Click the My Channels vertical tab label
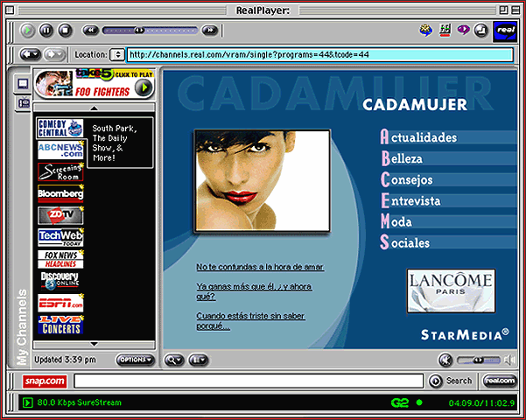Image resolution: width=526 pixels, height=420 pixels. click(x=22, y=326)
